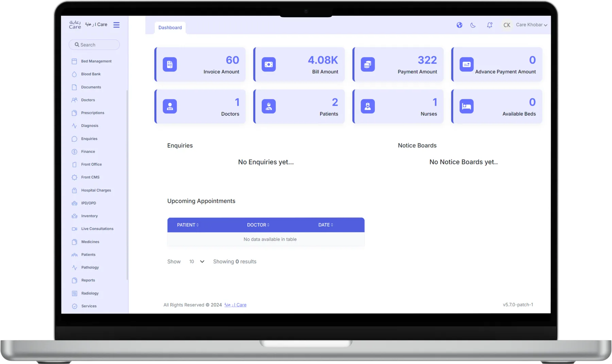
Task: Select the Dashboard tab
Action: click(x=170, y=28)
